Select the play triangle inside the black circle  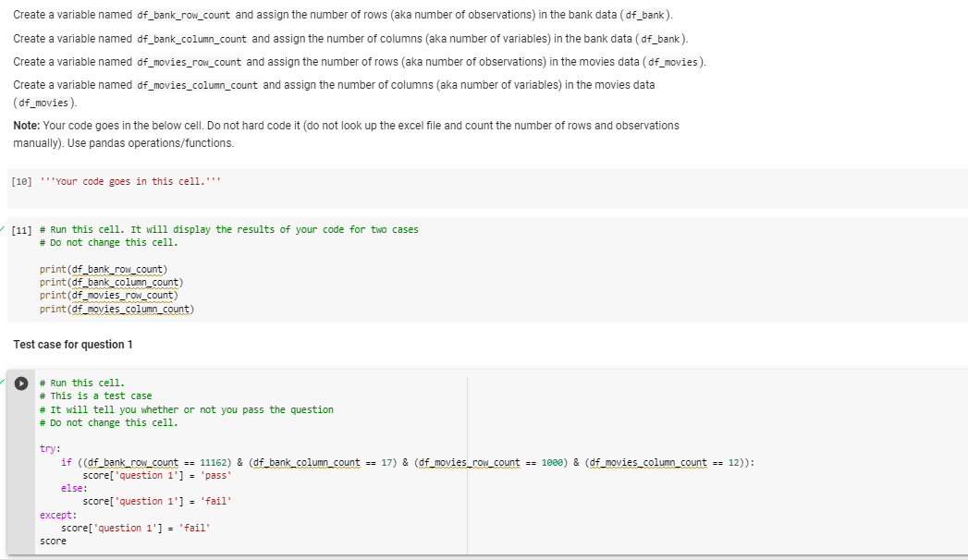[21, 382]
